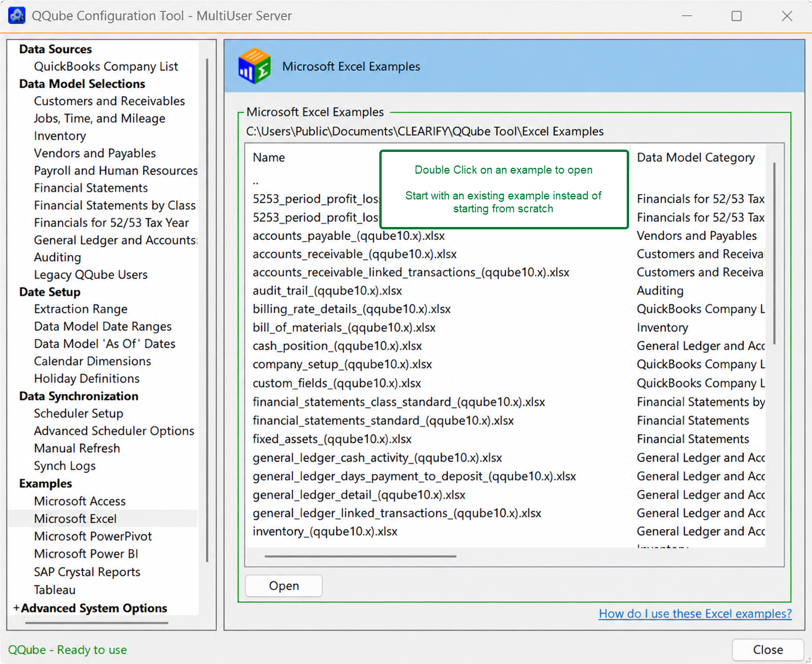The width and height of the screenshot is (812, 664).
Task: Click the file list vertical scrollbar
Action: [x=774, y=253]
